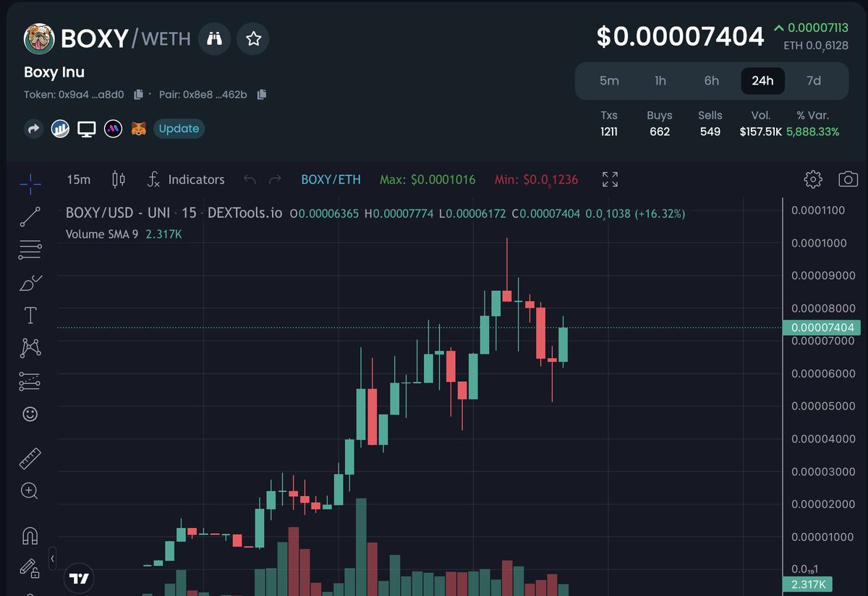Select the 24h stats timeframe
Viewport: 868px width, 596px height.
[x=762, y=80]
